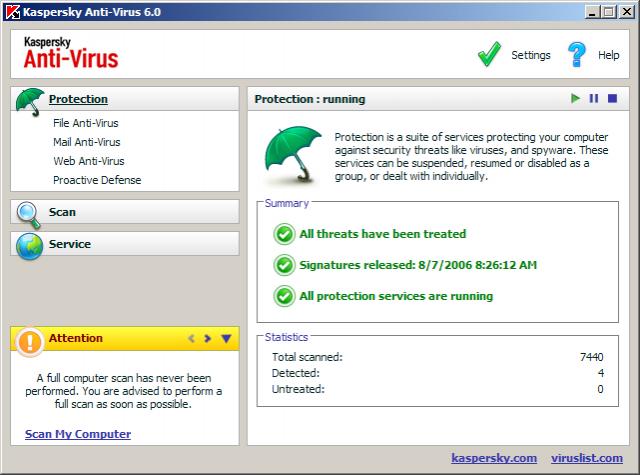The height and width of the screenshot is (475, 640).
Task: Open the Settings text link
Action: (531, 55)
